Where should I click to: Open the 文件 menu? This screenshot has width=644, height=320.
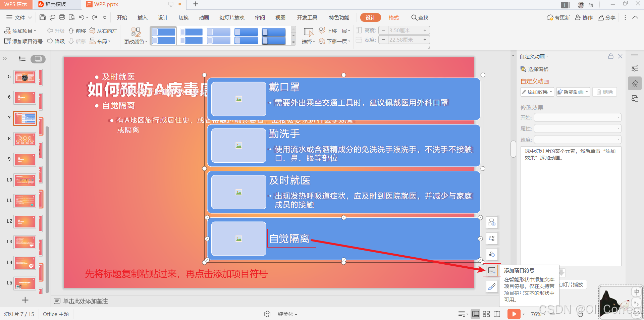pos(19,17)
